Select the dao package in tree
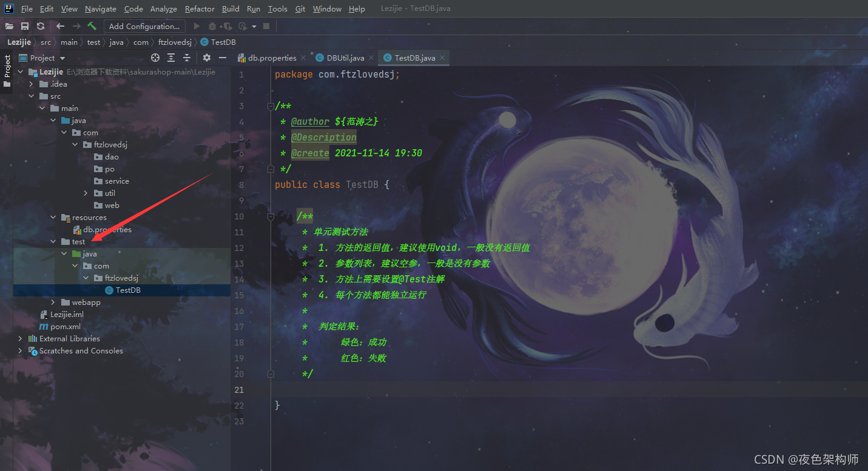This screenshot has width=868, height=471. tap(112, 156)
